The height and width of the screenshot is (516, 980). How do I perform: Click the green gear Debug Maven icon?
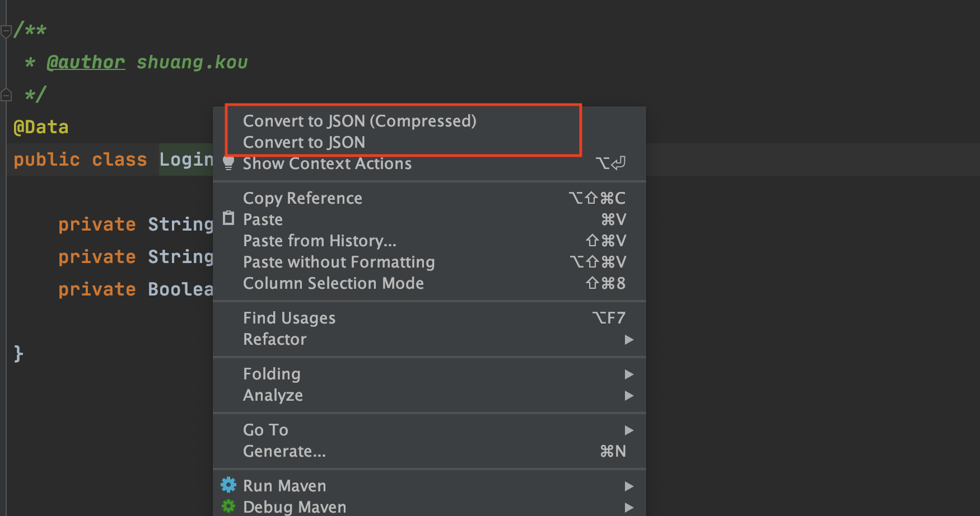[228, 506]
